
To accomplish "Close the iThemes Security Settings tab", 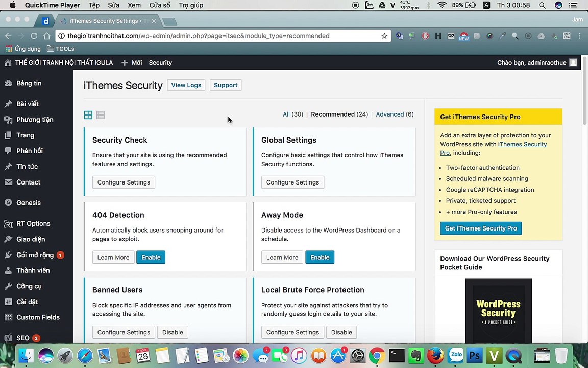I will tap(154, 21).
